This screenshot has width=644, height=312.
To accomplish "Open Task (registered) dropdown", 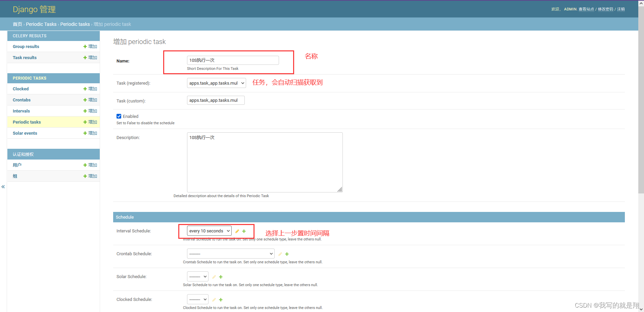I will pos(217,83).
